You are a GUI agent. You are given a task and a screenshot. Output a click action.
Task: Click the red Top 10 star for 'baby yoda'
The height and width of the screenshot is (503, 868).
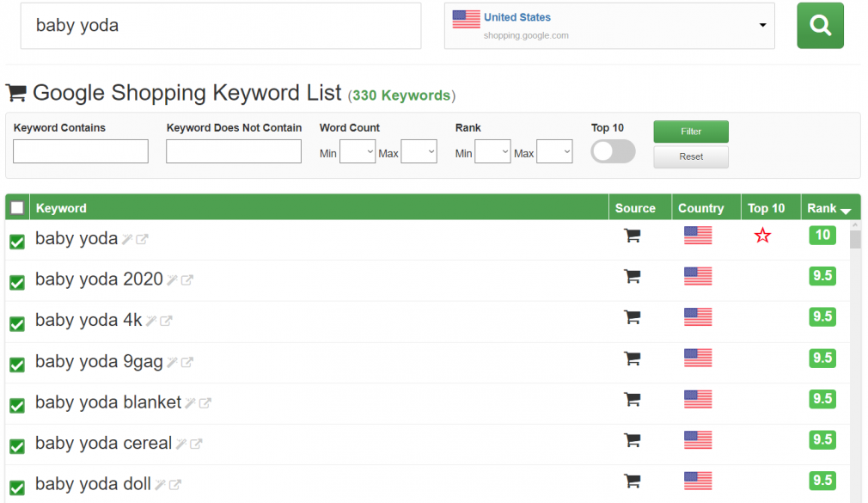point(762,236)
